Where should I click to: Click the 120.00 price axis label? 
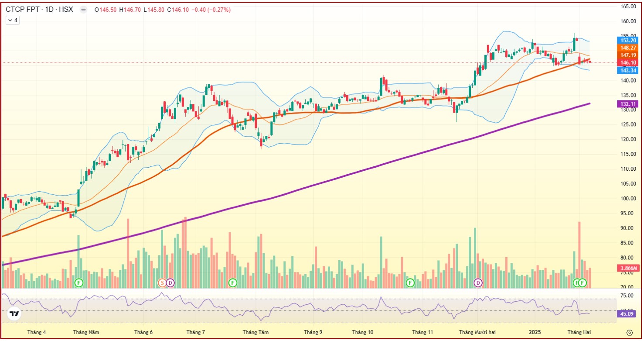(629, 139)
